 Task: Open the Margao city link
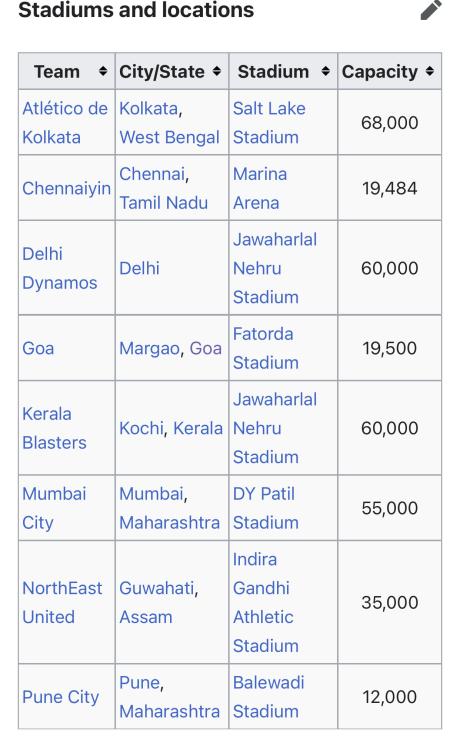(x=150, y=348)
